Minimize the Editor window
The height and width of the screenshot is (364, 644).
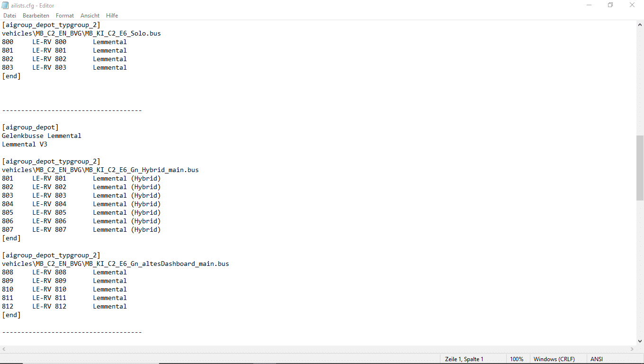coord(589,5)
